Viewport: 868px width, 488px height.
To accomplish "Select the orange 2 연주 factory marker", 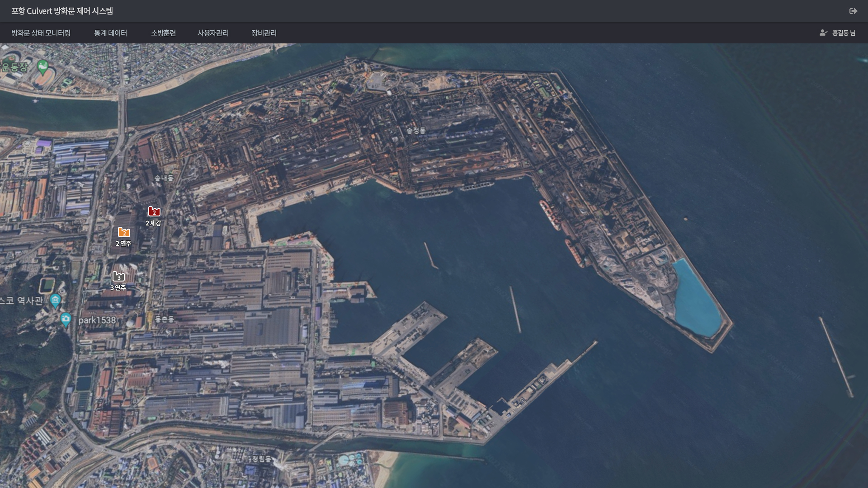I will coord(124,232).
